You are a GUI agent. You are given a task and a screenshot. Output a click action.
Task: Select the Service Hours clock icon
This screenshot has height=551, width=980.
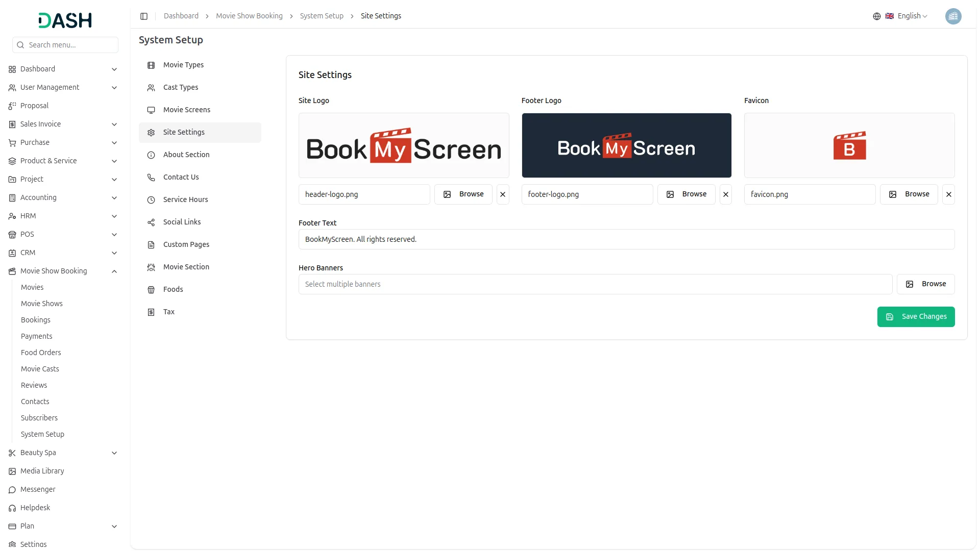(151, 199)
